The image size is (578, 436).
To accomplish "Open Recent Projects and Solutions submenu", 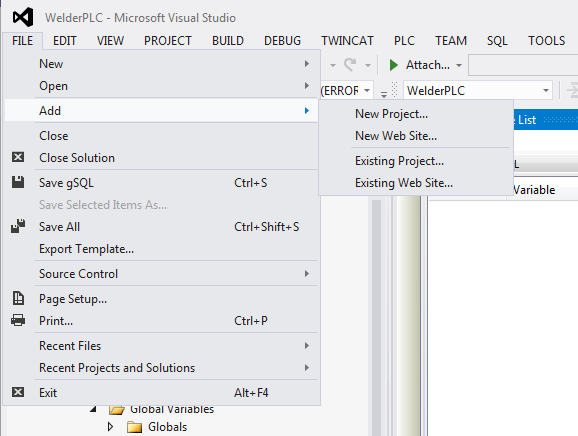I will (x=161, y=368).
